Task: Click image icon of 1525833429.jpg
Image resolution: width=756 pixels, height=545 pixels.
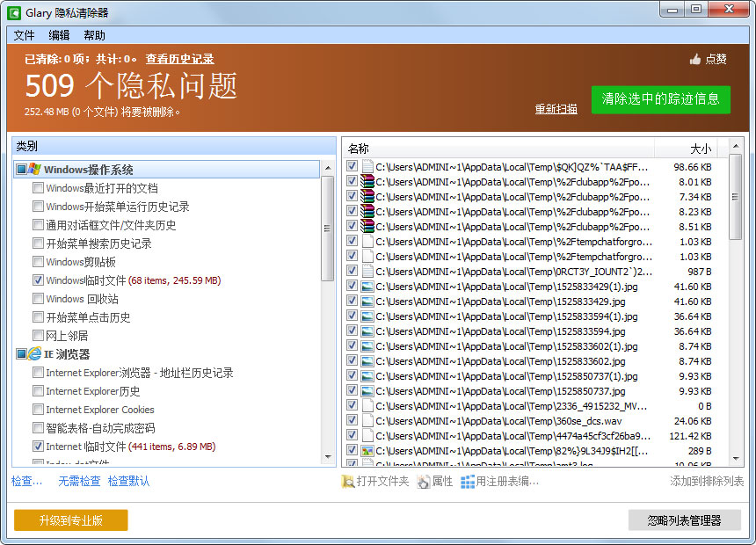Action: [x=367, y=302]
